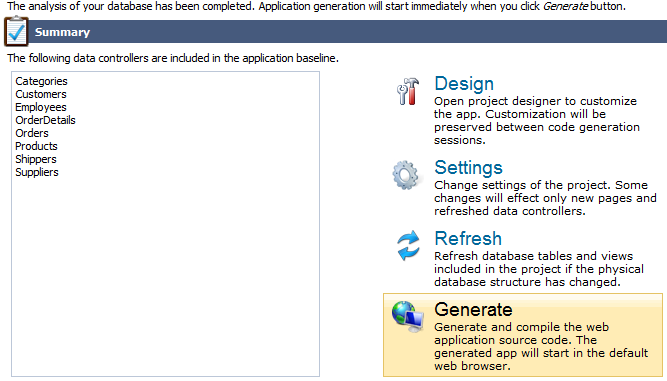Click the Summary clipboard checkmark icon
This screenshot has height=381, width=667.
pos(16,31)
